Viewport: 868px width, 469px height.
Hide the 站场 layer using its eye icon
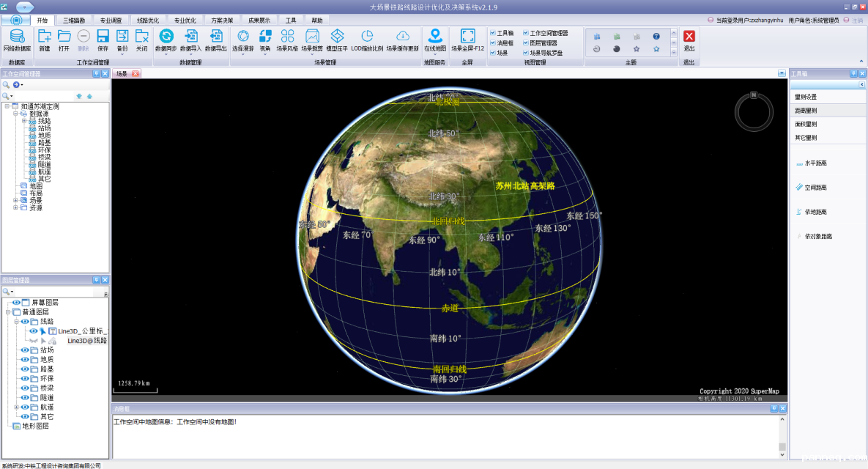25,350
